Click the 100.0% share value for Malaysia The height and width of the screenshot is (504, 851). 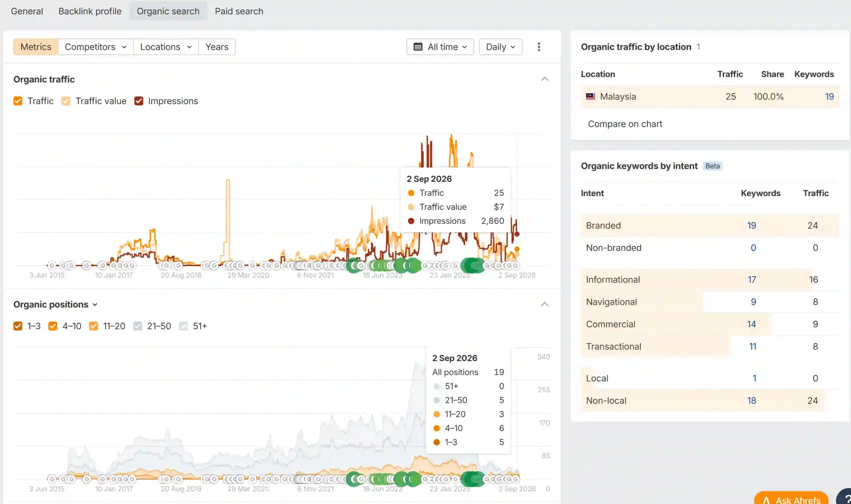768,96
